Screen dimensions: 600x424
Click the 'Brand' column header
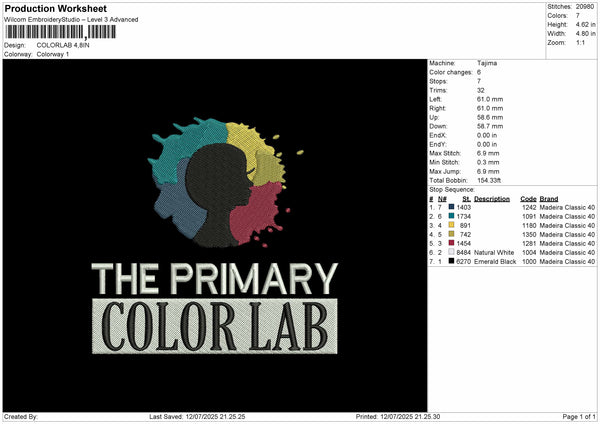[x=549, y=199]
